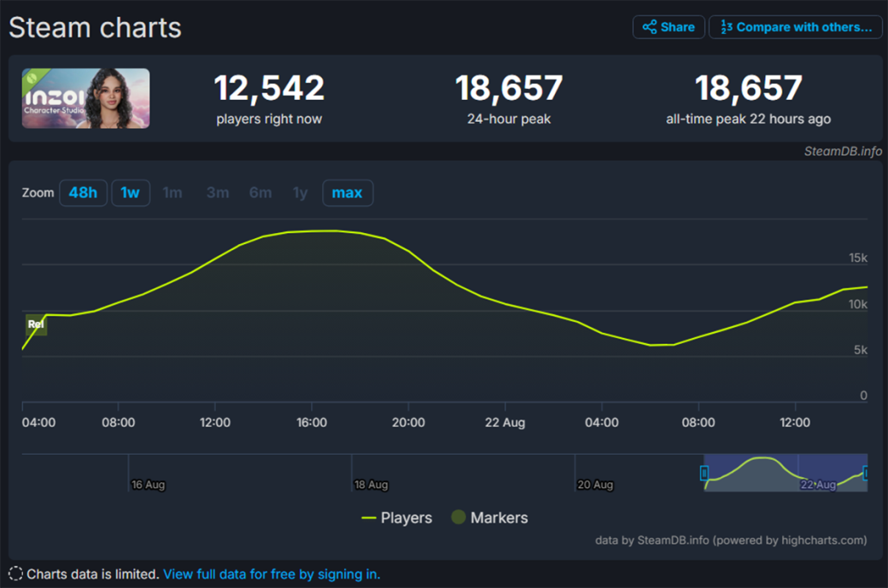
Task: Pick the 6m zoom range
Action: (x=260, y=193)
